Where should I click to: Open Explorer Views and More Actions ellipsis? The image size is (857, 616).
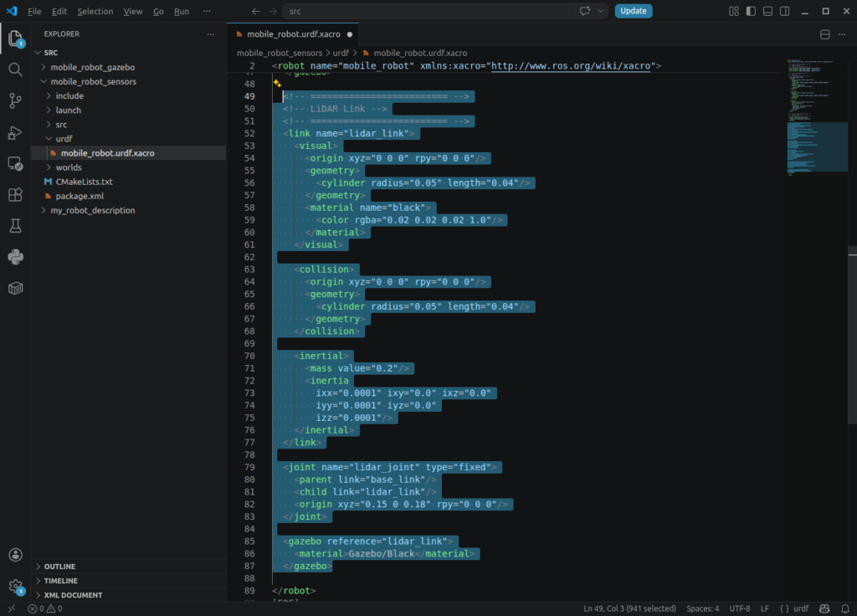(211, 33)
